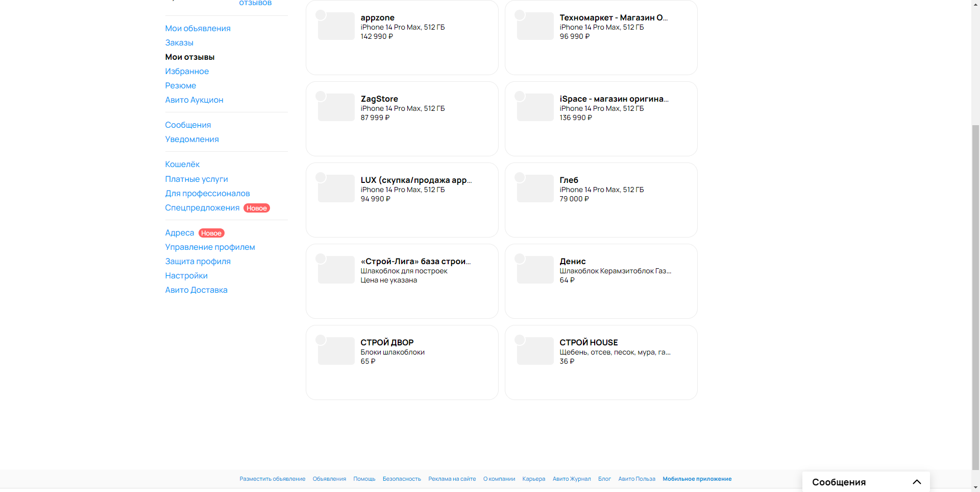Click the seller name Денис

(572, 261)
